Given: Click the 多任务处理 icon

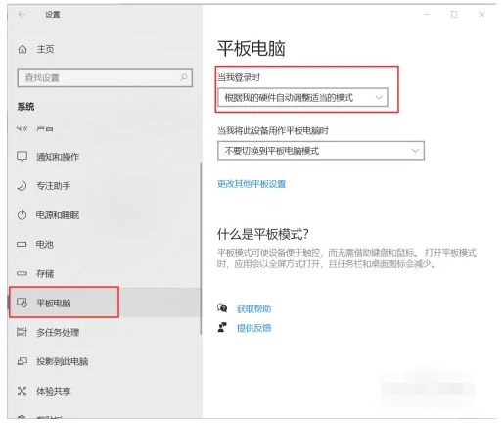Looking at the screenshot, I should (x=22, y=332).
